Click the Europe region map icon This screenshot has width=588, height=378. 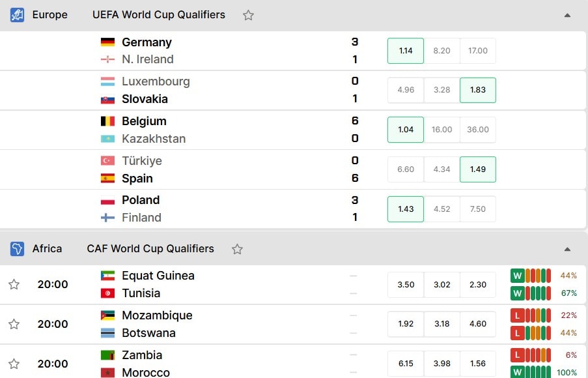tap(17, 15)
